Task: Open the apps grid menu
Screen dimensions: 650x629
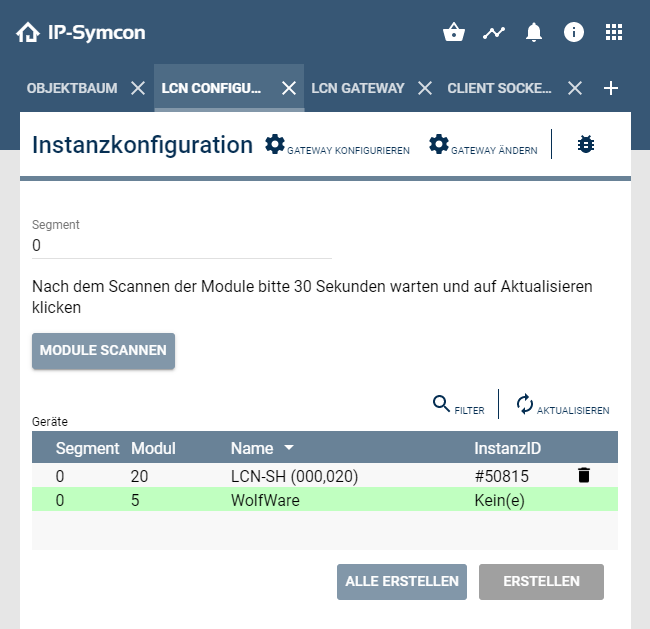Action: click(x=614, y=32)
